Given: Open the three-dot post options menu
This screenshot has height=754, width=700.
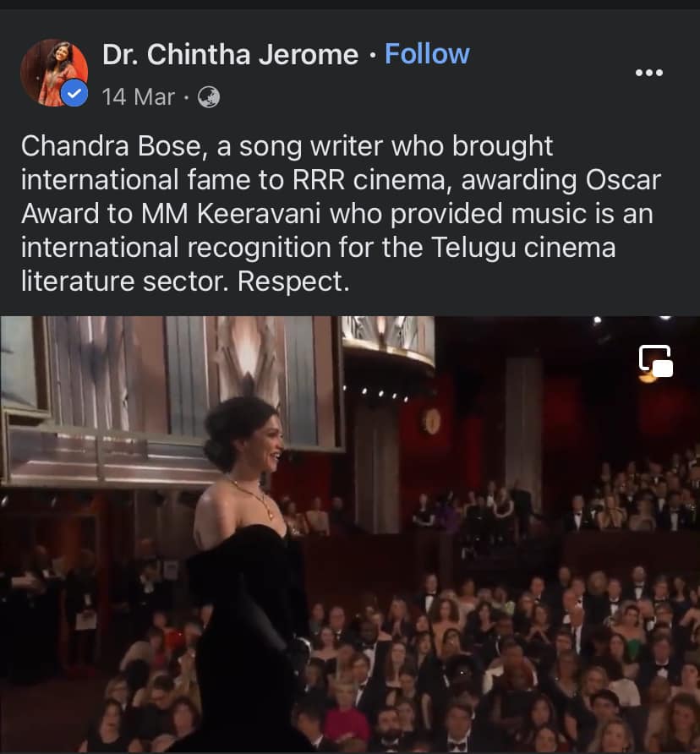Looking at the screenshot, I should (x=649, y=73).
